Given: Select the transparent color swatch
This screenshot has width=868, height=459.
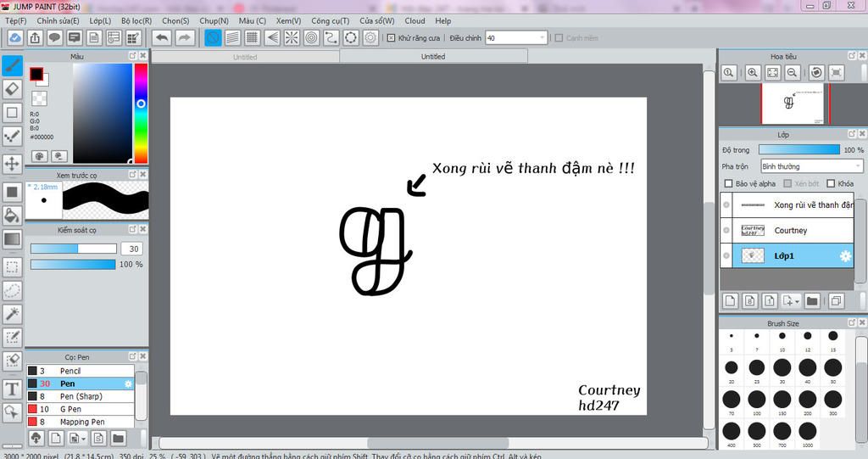Looking at the screenshot, I should (x=39, y=98).
